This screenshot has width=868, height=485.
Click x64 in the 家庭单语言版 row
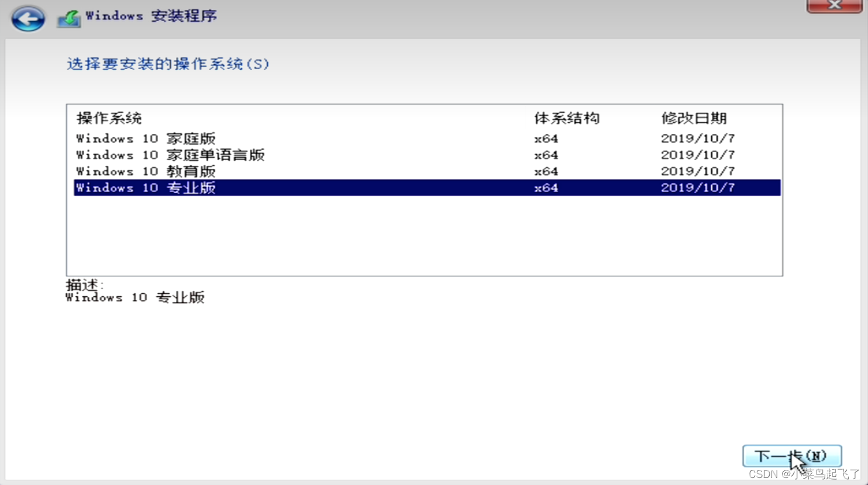[x=546, y=155]
